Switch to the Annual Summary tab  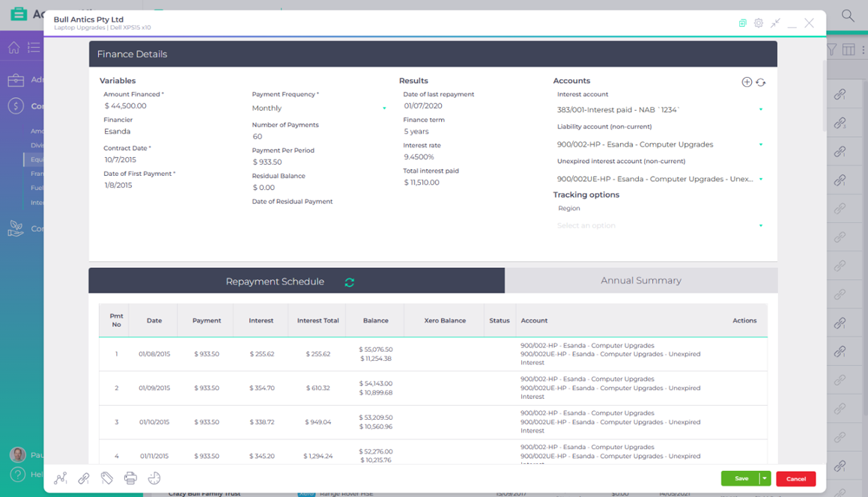[641, 281]
